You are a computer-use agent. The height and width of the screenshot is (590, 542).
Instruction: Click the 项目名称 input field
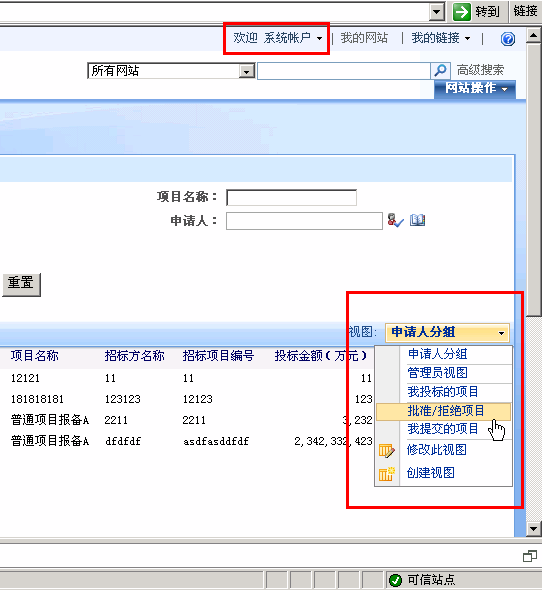click(x=291, y=198)
